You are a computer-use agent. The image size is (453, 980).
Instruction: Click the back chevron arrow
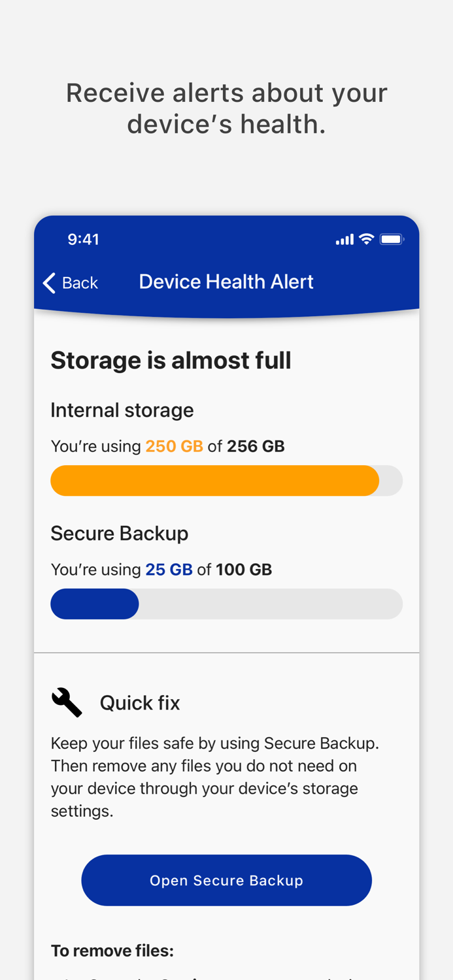(48, 282)
